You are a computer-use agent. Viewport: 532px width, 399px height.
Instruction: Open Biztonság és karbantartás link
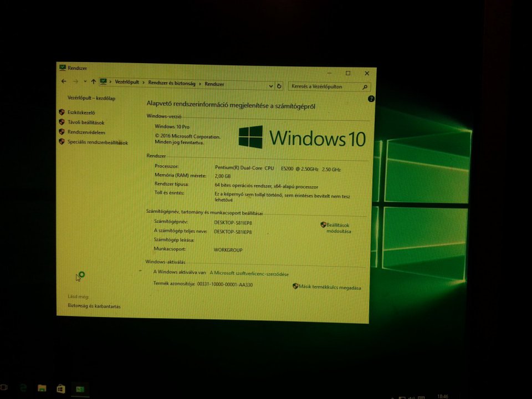tap(94, 306)
